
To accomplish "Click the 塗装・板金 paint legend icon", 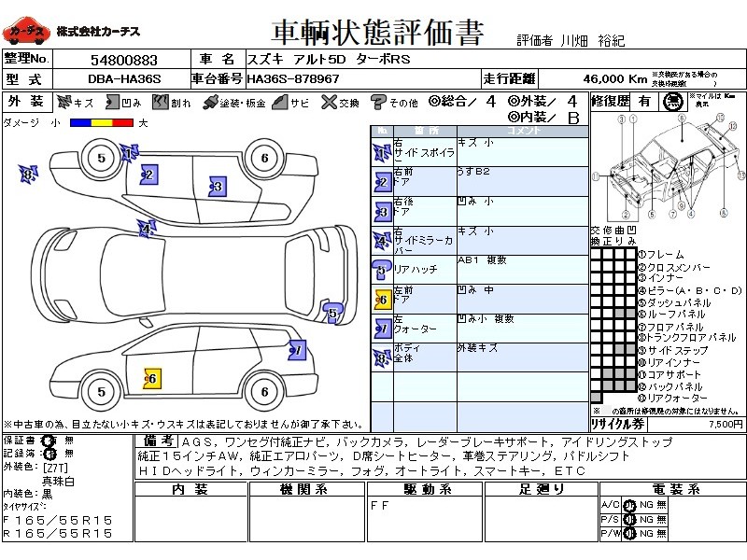I will [210, 103].
